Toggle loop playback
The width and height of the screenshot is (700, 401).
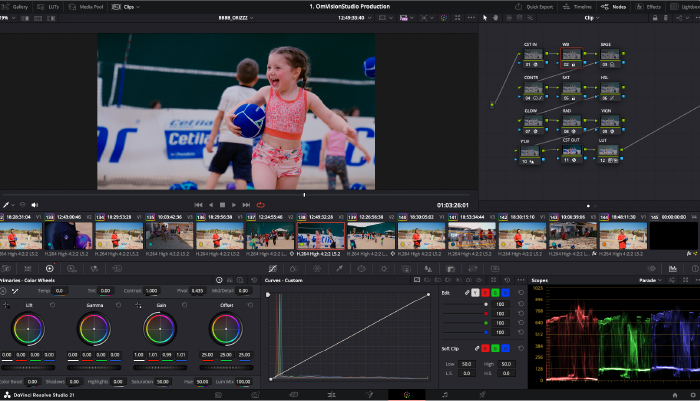(x=261, y=205)
